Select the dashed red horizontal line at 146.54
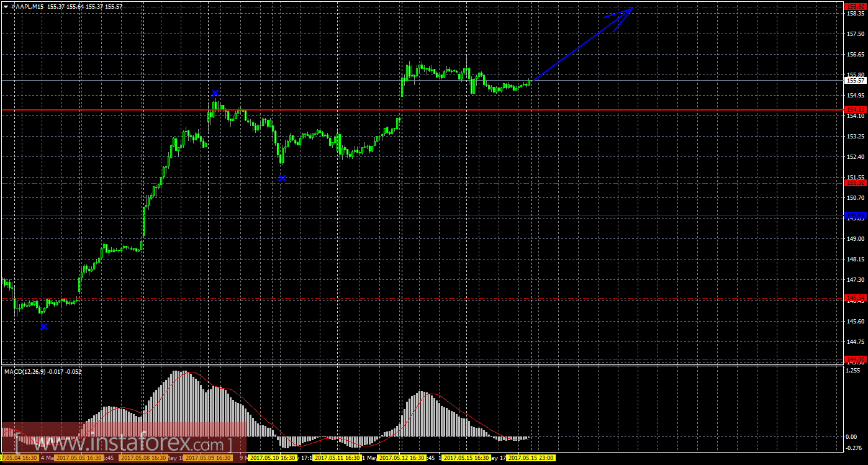Viewport: 868px width, 465px height. (x=422, y=298)
